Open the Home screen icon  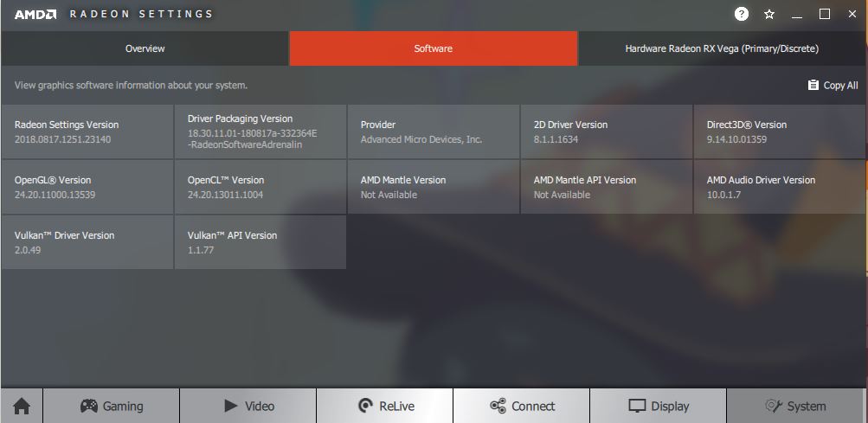pos(22,406)
